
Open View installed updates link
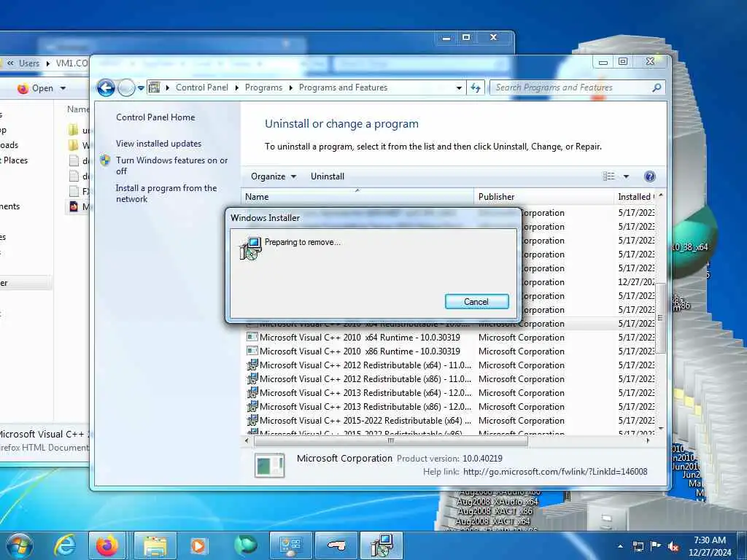click(158, 144)
